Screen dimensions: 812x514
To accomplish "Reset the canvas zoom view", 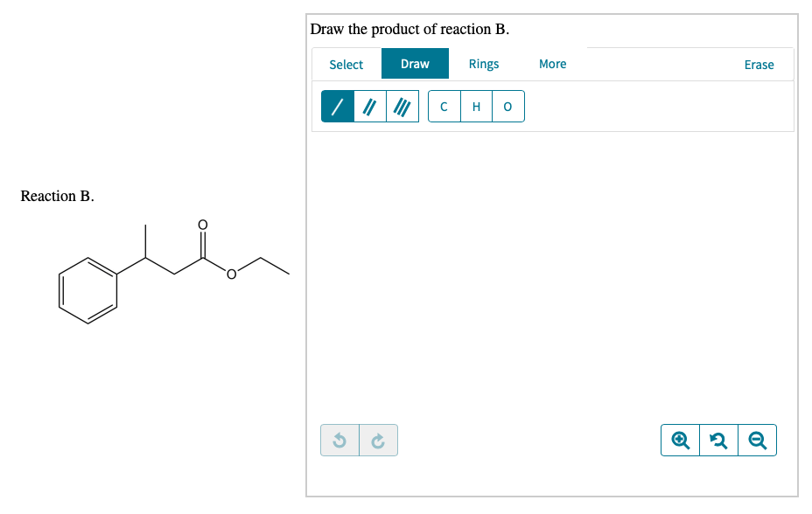I will pyautogui.click(x=718, y=440).
